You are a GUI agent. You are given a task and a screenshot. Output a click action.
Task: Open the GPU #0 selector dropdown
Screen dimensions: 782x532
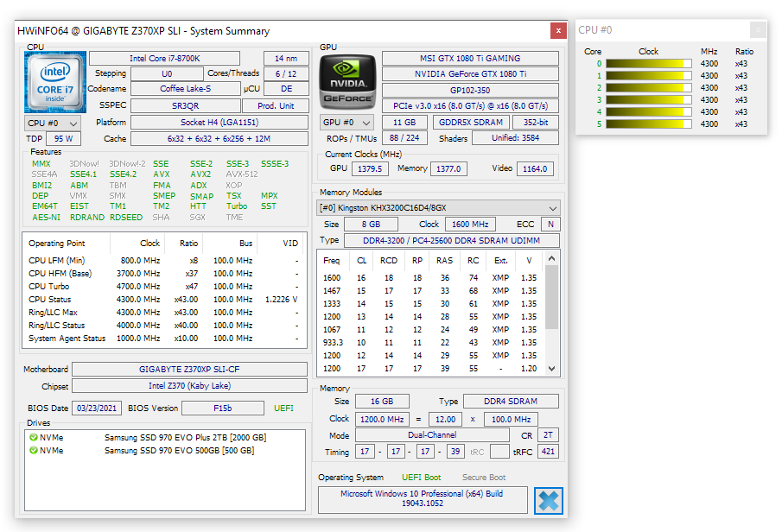click(346, 122)
